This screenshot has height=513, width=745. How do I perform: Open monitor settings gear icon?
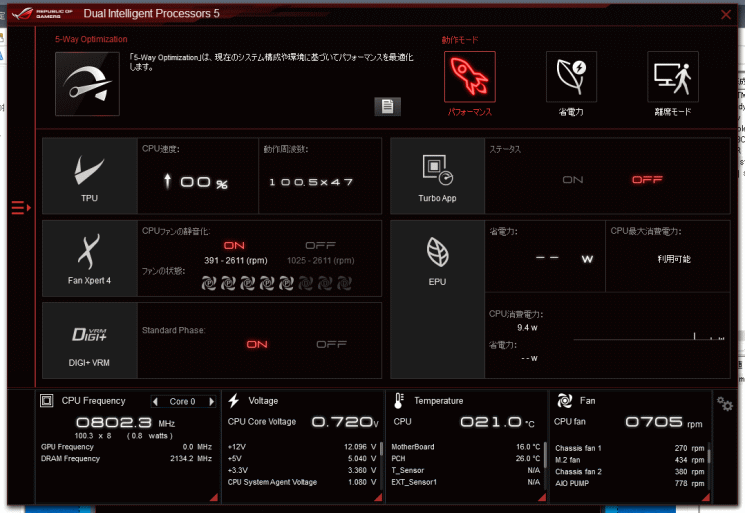click(725, 404)
